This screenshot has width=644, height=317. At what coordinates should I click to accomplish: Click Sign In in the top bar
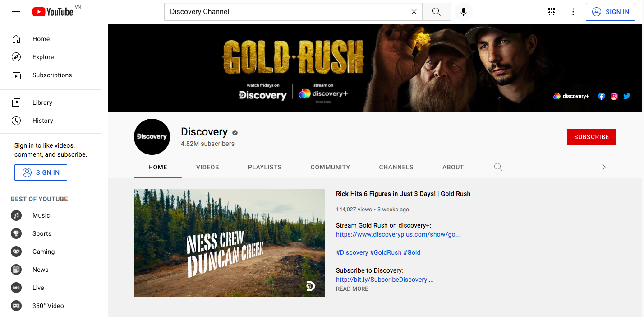click(x=610, y=12)
